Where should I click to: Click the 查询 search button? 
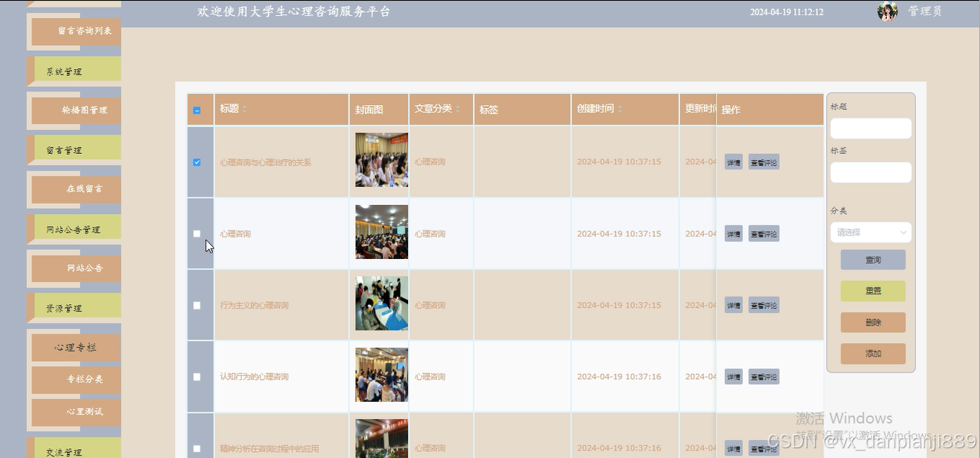873,260
